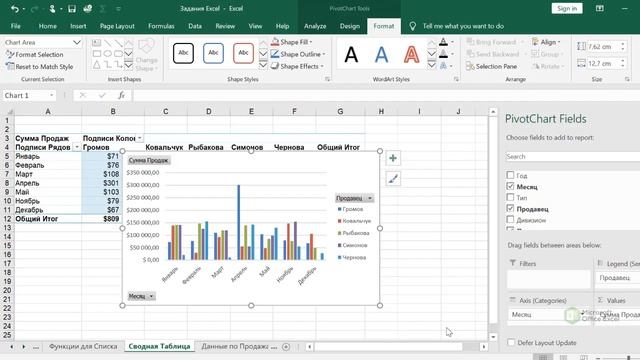Tick the Тип field checkbox
Image resolution: width=640 pixels, height=360 pixels.
(x=510, y=197)
